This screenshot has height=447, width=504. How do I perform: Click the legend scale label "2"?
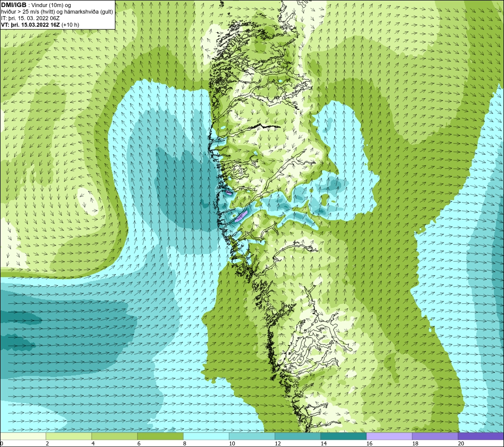(x=47, y=444)
